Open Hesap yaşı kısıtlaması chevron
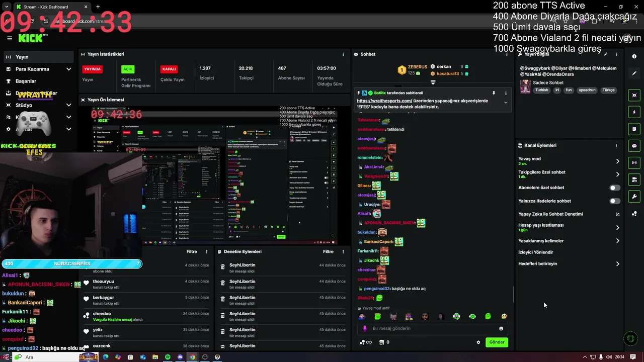Image resolution: width=644 pixels, height=362 pixels. tap(618, 227)
